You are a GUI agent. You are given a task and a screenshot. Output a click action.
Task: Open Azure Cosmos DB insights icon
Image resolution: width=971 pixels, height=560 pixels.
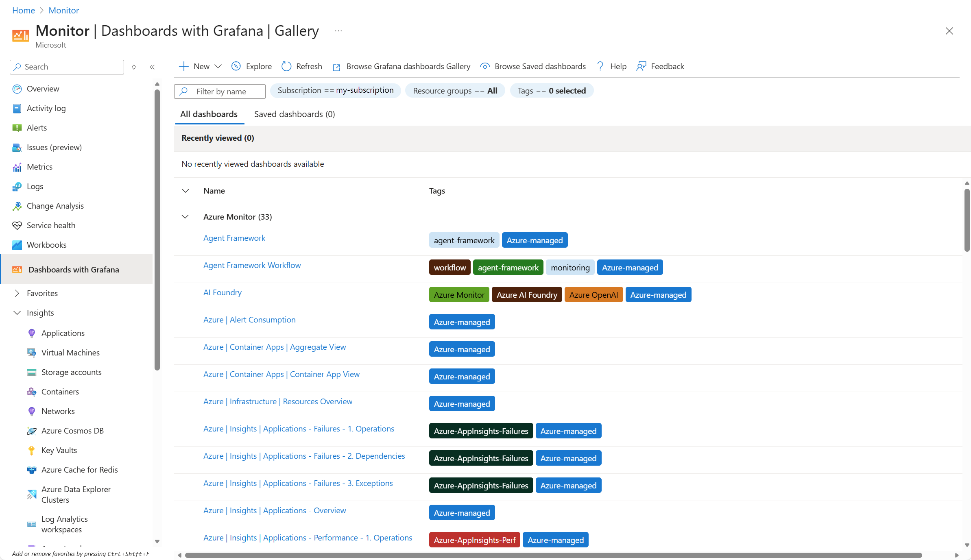click(31, 431)
